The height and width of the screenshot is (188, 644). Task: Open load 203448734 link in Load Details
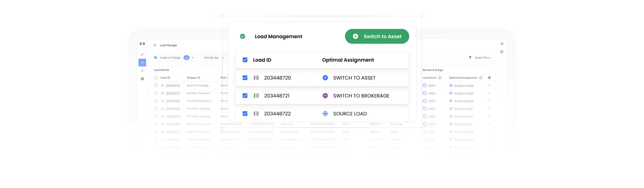tap(173, 86)
